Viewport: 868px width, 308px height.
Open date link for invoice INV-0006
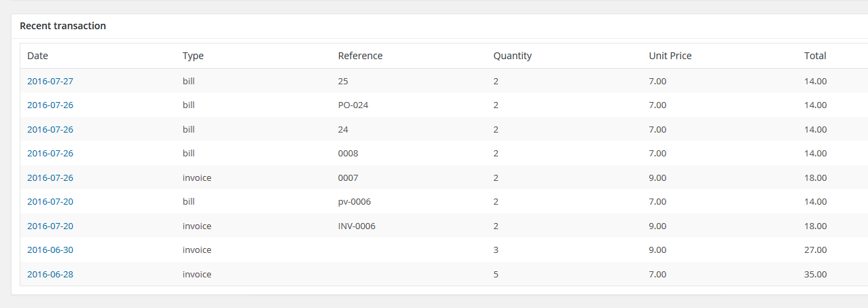pyautogui.click(x=50, y=226)
